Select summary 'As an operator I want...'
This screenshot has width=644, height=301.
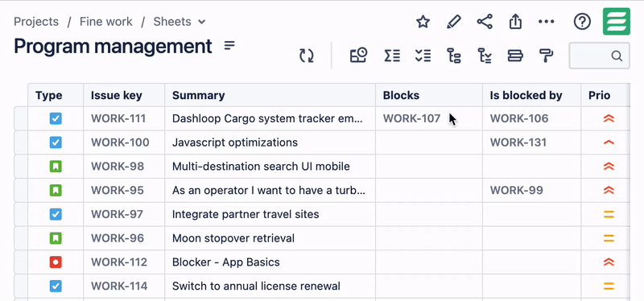click(x=269, y=190)
